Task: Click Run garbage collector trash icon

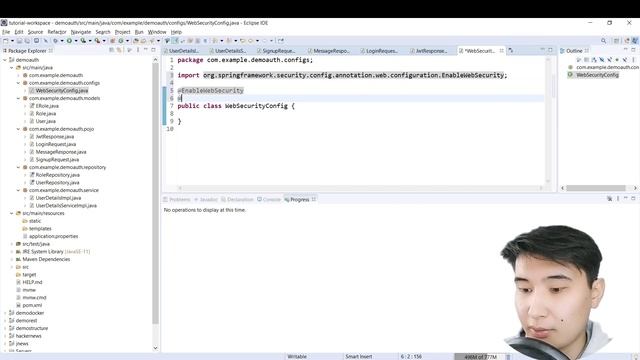Action: [509, 357]
